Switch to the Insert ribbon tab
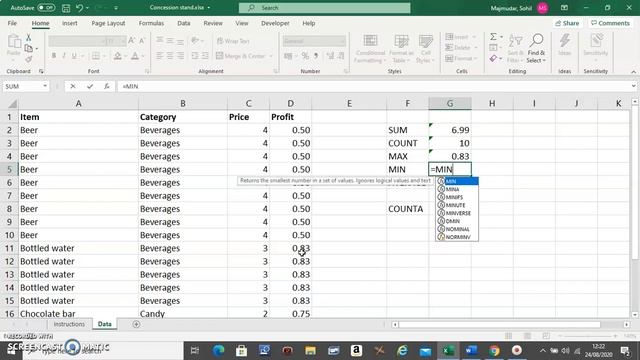Image resolution: width=640 pixels, height=360 pixels. coord(69,23)
